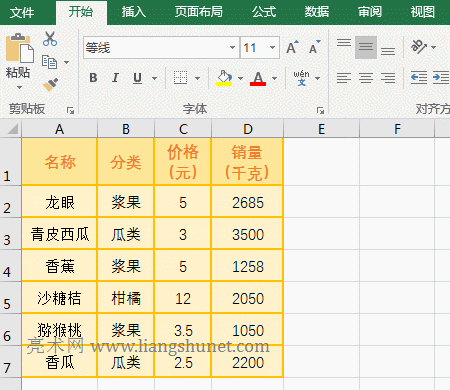
Task: Open font settings dialog launcher
Action: pyautogui.click(x=320, y=110)
